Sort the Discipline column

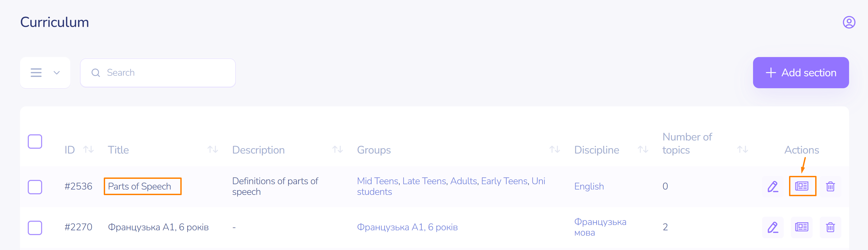[x=643, y=150]
